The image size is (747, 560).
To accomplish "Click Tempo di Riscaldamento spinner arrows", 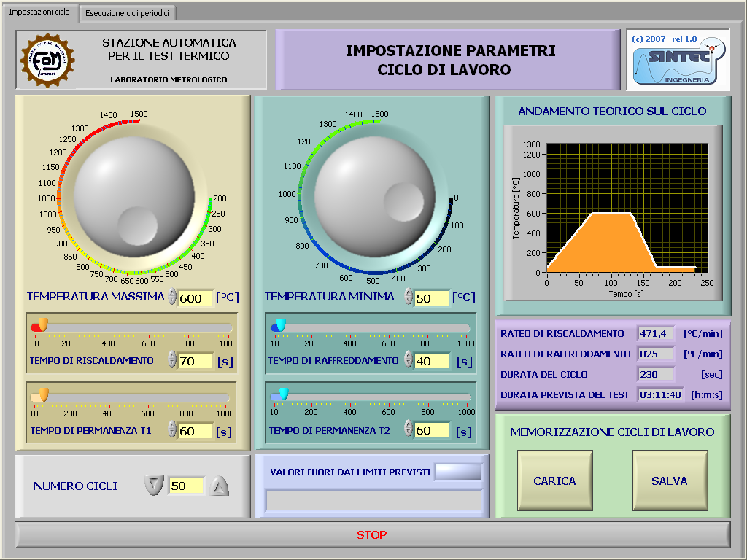I will pyautogui.click(x=172, y=359).
